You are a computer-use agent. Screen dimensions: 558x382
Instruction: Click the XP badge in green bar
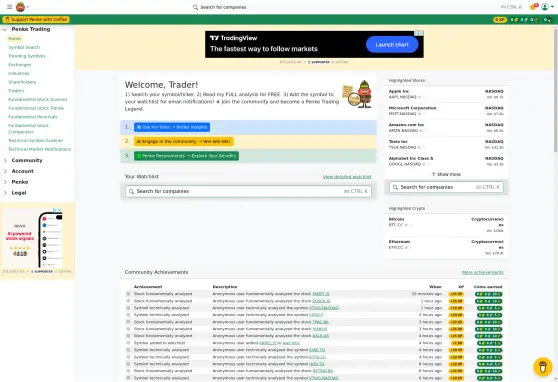click(x=500, y=20)
